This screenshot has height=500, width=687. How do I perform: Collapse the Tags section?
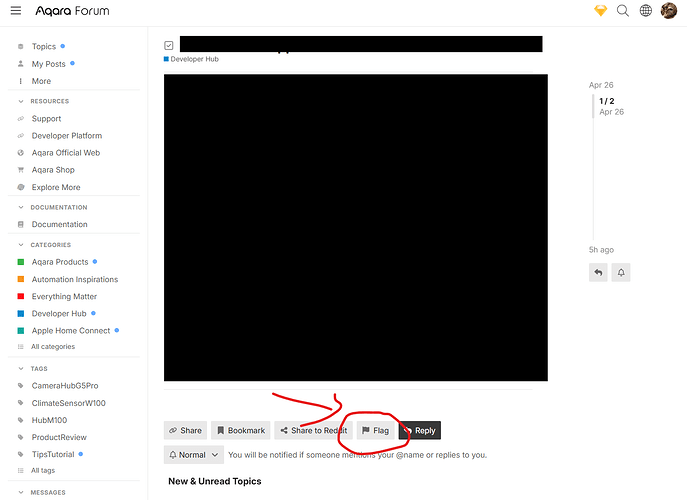coord(39,369)
